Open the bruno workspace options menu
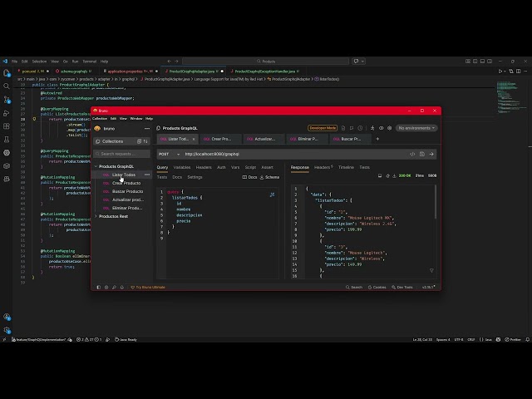532x399 pixels. click(x=147, y=129)
